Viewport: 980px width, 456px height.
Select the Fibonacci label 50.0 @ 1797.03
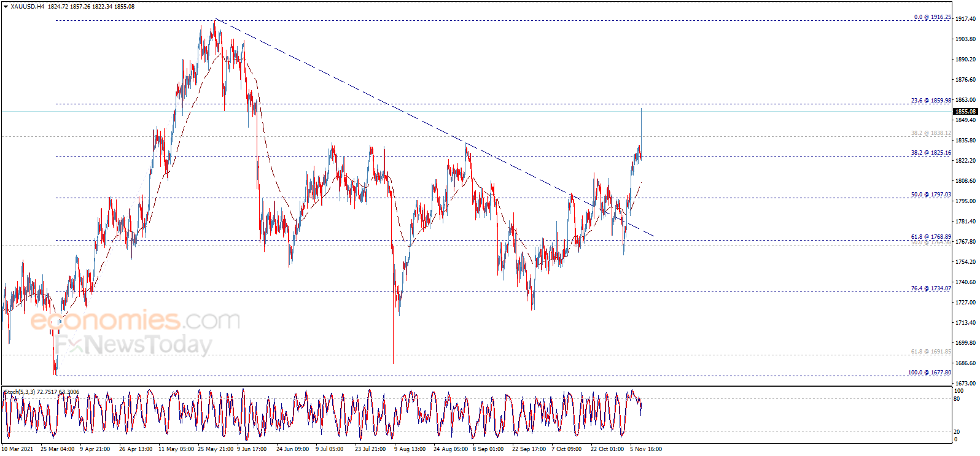(x=931, y=195)
